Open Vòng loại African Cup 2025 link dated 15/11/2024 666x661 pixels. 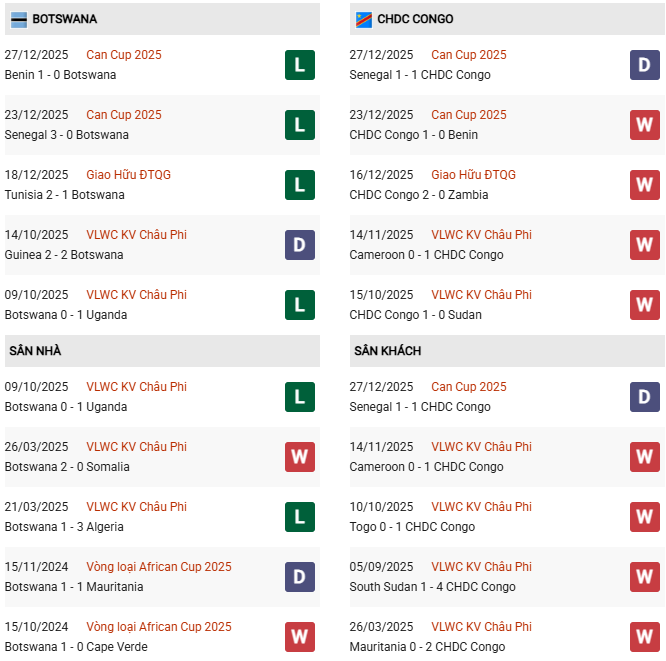click(158, 567)
